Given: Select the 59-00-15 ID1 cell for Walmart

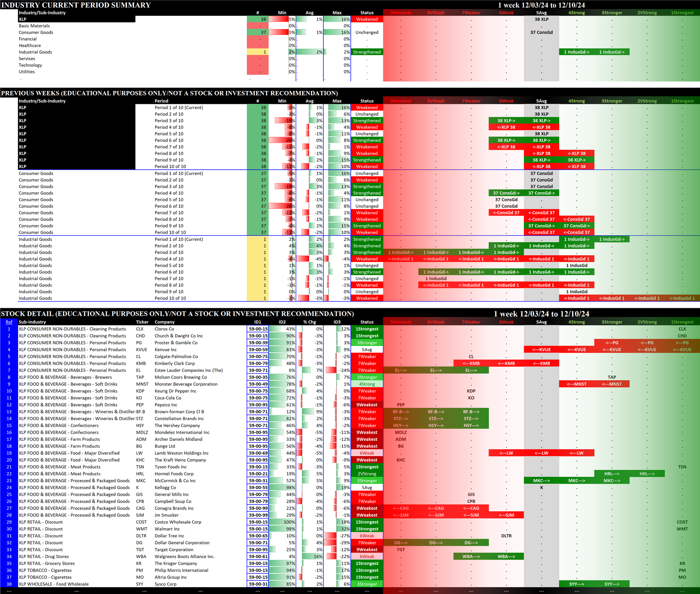Looking at the screenshot, I should (x=258, y=529).
